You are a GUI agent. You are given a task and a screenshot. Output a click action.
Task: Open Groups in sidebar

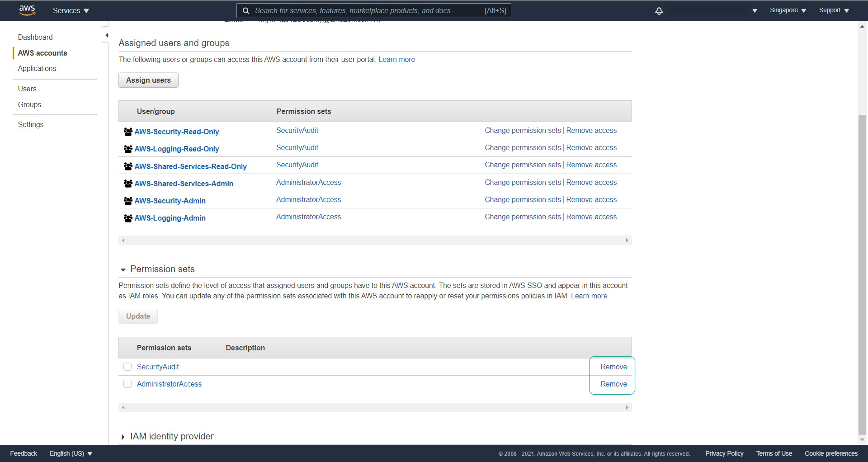29,104
